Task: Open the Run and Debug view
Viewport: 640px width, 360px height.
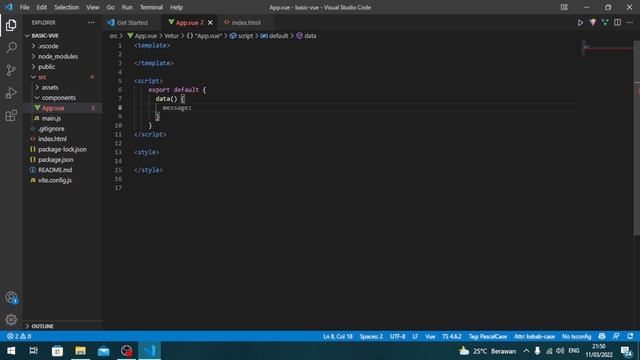Action: click(x=11, y=93)
